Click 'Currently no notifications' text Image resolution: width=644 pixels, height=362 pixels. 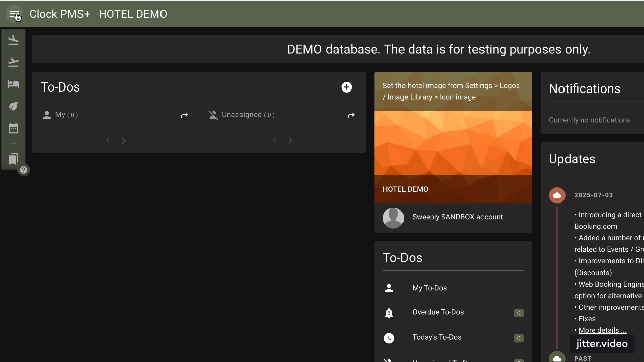(x=590, y=120)
